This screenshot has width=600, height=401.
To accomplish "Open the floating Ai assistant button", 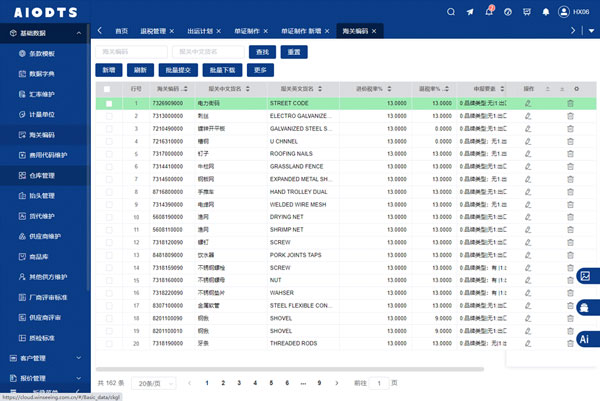I will [584, 340].
